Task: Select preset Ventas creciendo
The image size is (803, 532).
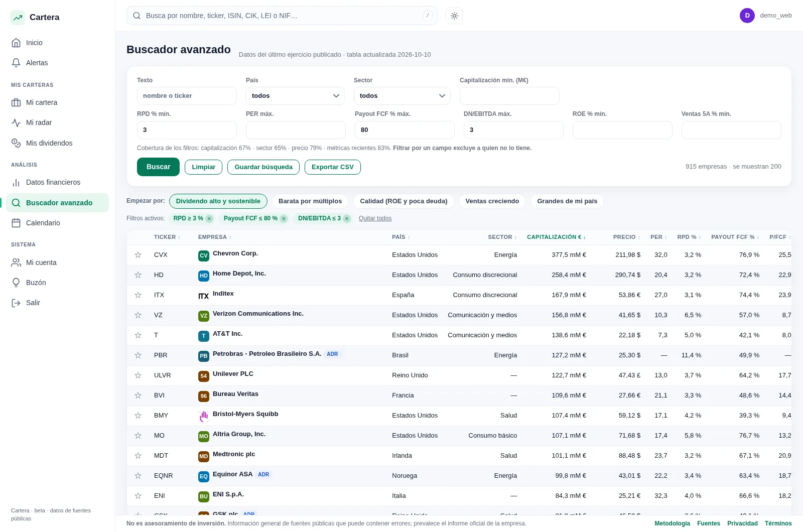Action: (x=492, y=201)
